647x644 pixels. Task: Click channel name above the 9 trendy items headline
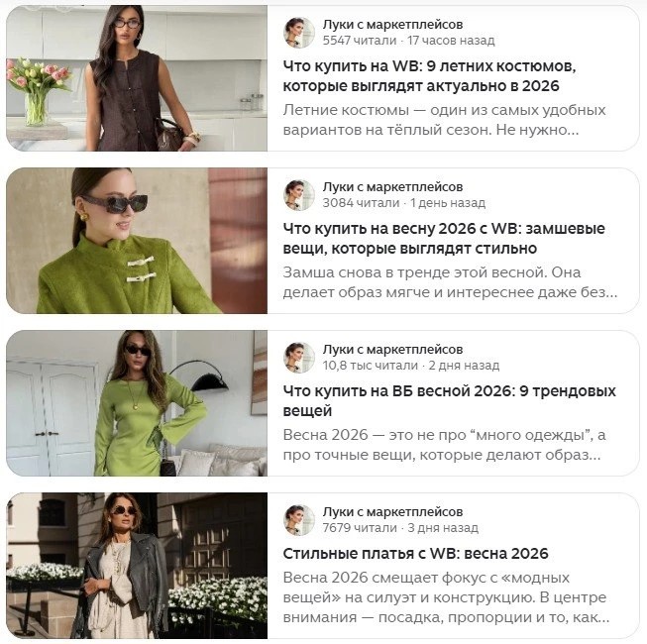coord(392,349)
